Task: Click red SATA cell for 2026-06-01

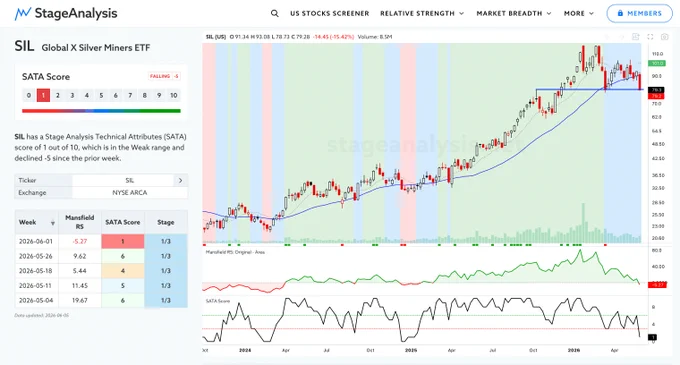Action: pos(123,241)
